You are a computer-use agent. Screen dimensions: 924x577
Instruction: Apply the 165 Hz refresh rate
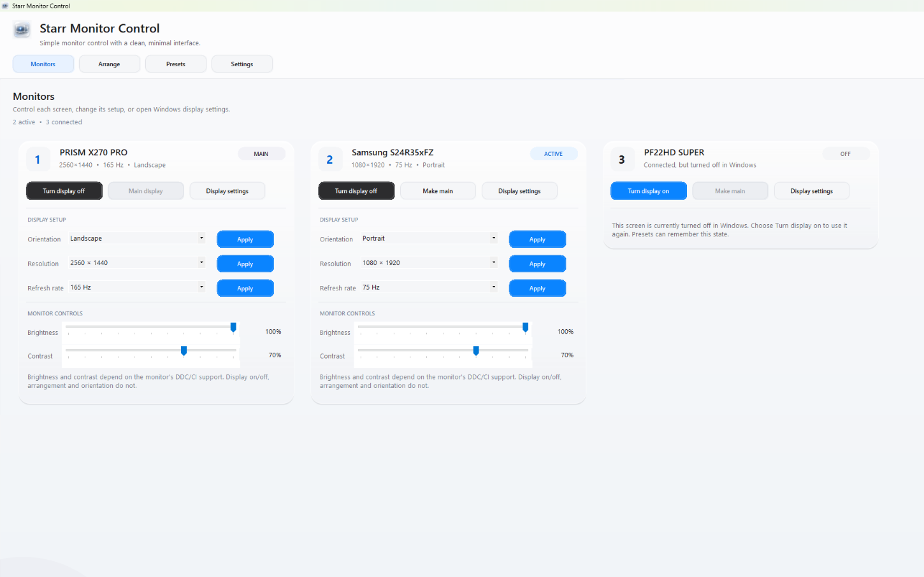pos(245,288)
